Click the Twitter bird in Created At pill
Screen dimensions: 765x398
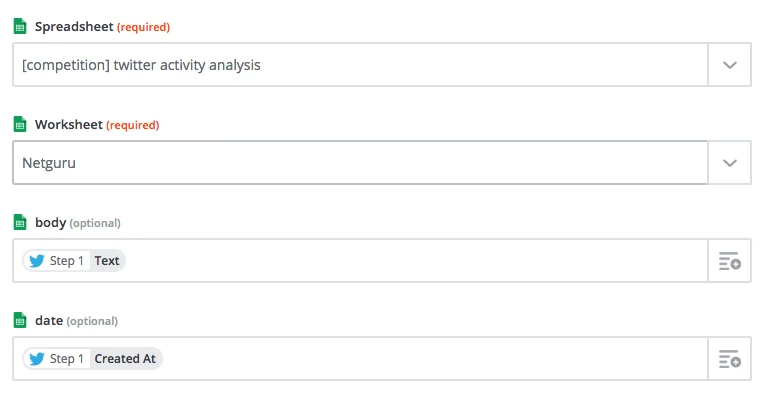(37, 359)
